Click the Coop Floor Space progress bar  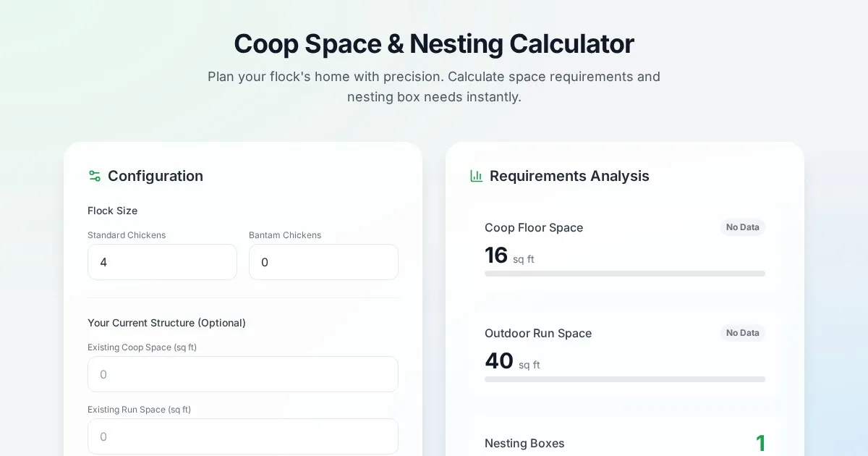pyautogui.click(x=624, y=274)
